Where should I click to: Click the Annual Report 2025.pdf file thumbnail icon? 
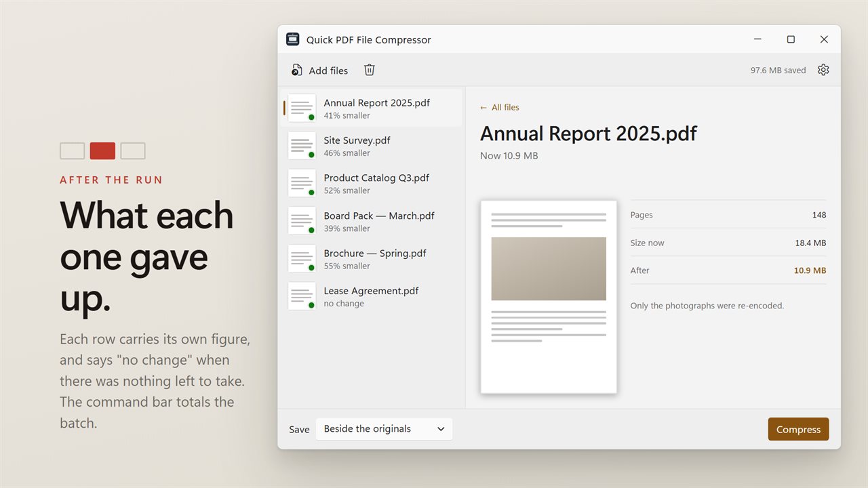coord(302,108)
